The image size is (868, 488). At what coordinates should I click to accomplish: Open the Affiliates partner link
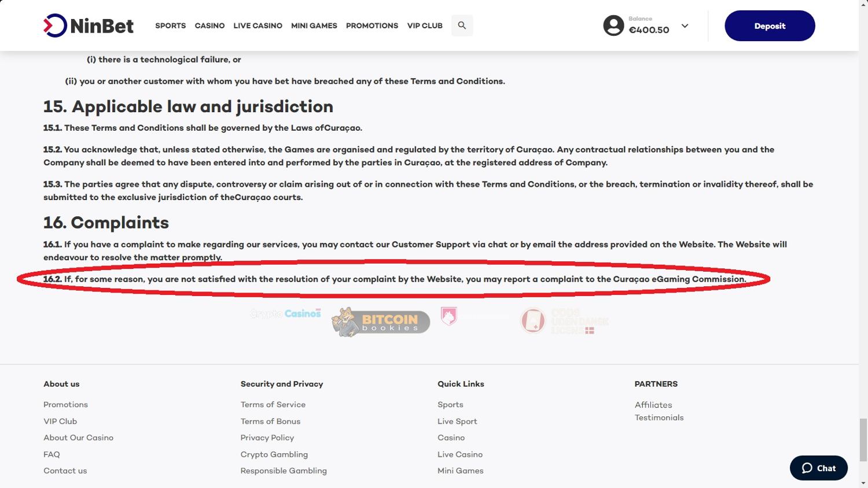pyautogui.click(x=653, y=405)
